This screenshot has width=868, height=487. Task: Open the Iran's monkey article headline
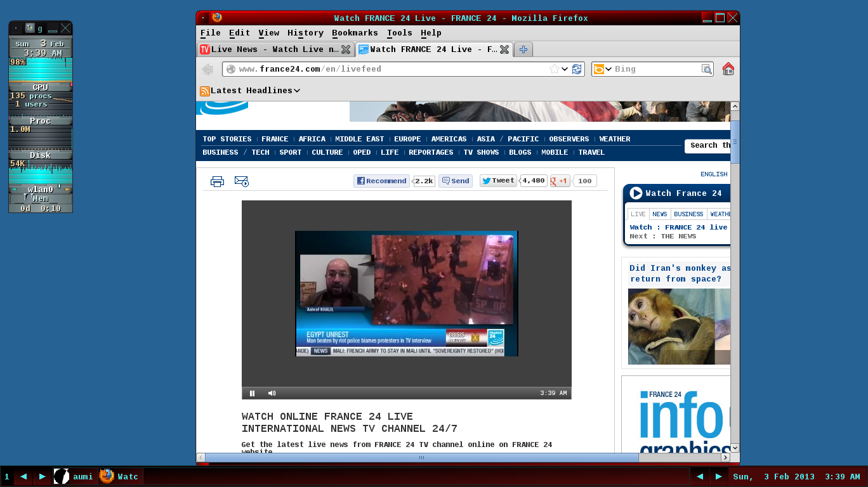(x=680, y=273)
